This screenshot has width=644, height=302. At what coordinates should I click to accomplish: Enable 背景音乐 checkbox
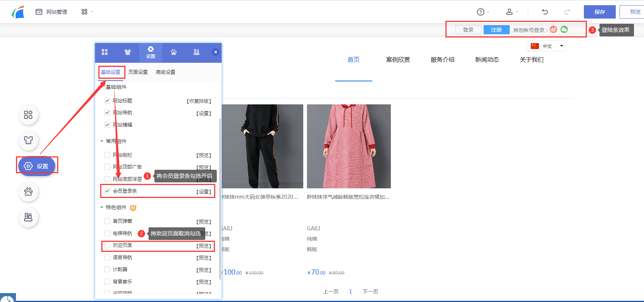point(107,282)
